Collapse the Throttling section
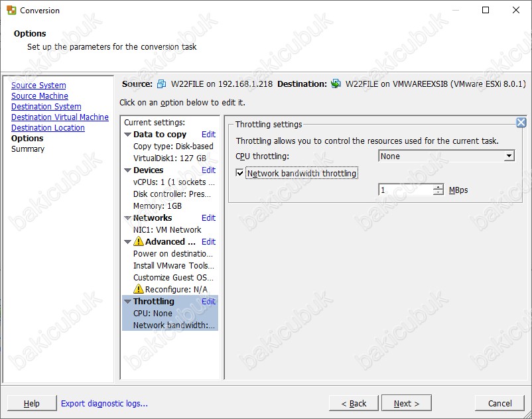This screenshot has width=532, height=419. 127,302
